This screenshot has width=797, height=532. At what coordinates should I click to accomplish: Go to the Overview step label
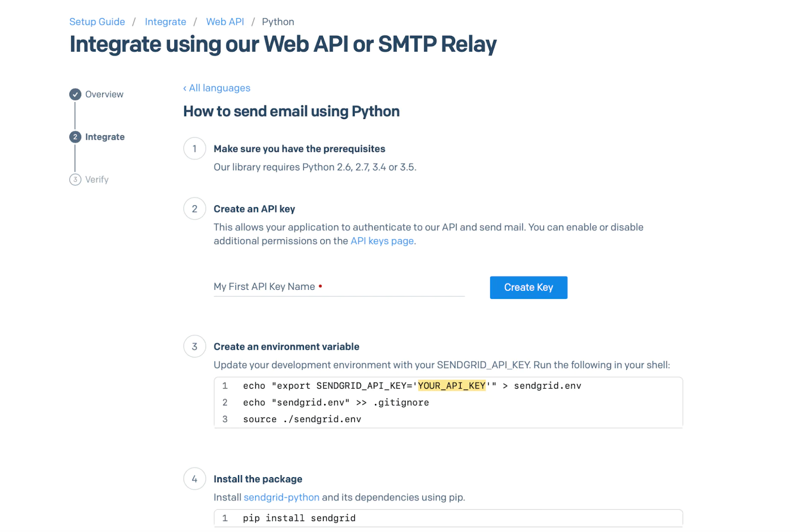click(104, 94)
